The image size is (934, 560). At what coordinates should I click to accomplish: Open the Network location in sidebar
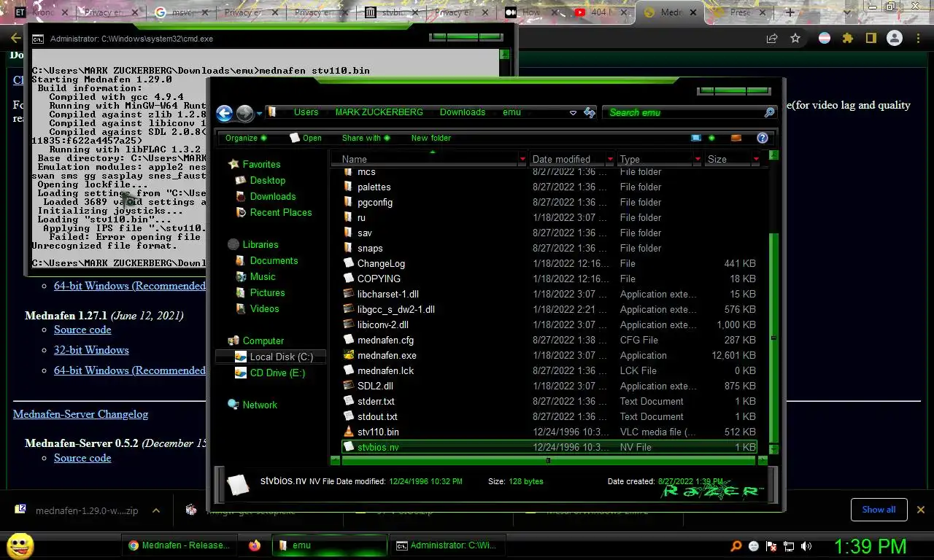[260, 405]
